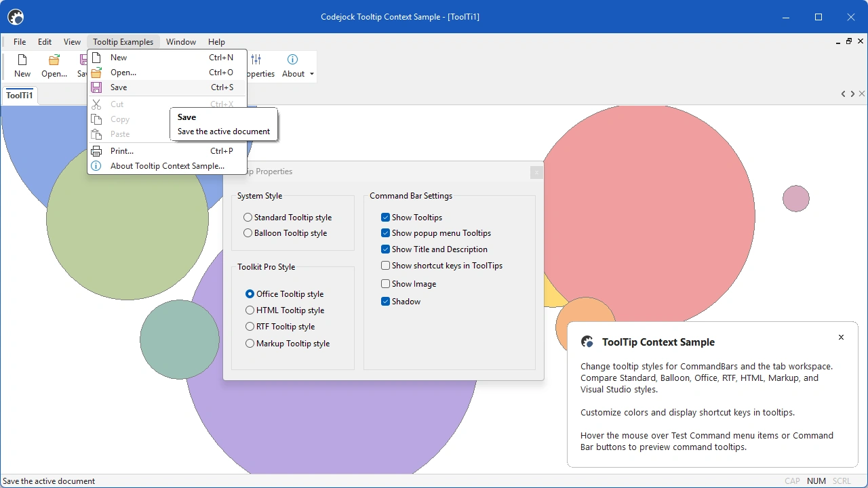The width and height of the screenshot is (868, 488).
Task: Uncheck Show Tooltips checkbox
Action: [x=412, y=218]
